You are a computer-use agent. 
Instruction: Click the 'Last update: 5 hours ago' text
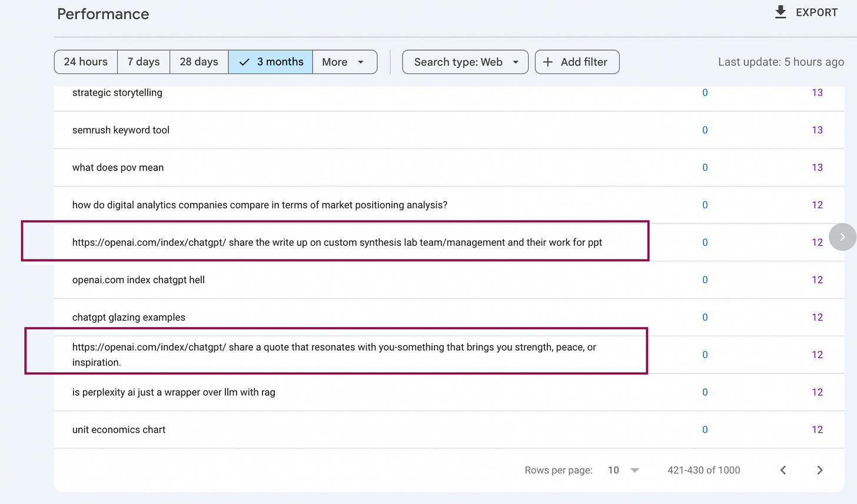[x=781, y=62]
